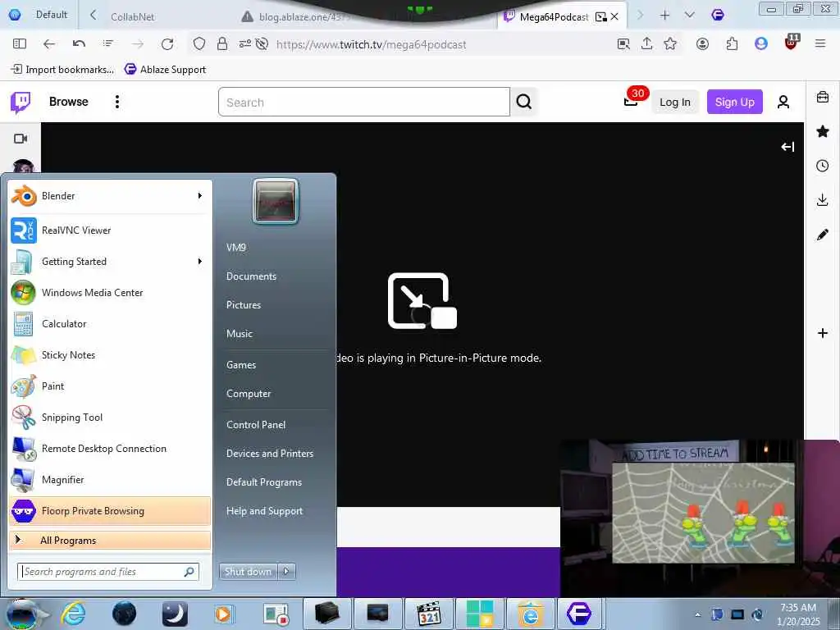Show hidden system tray icons
This screenshot has width=840, height=630.
click(x=697, y=615)
